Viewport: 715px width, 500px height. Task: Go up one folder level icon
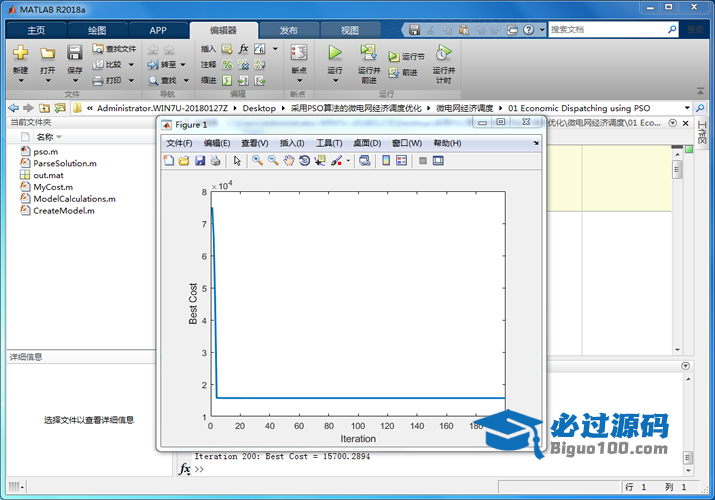pos(44,108)
